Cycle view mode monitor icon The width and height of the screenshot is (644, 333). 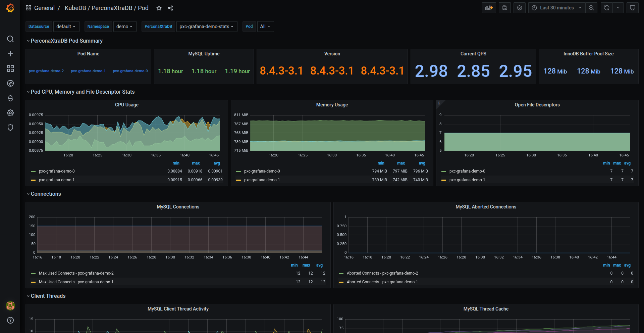tap(632, 8)
